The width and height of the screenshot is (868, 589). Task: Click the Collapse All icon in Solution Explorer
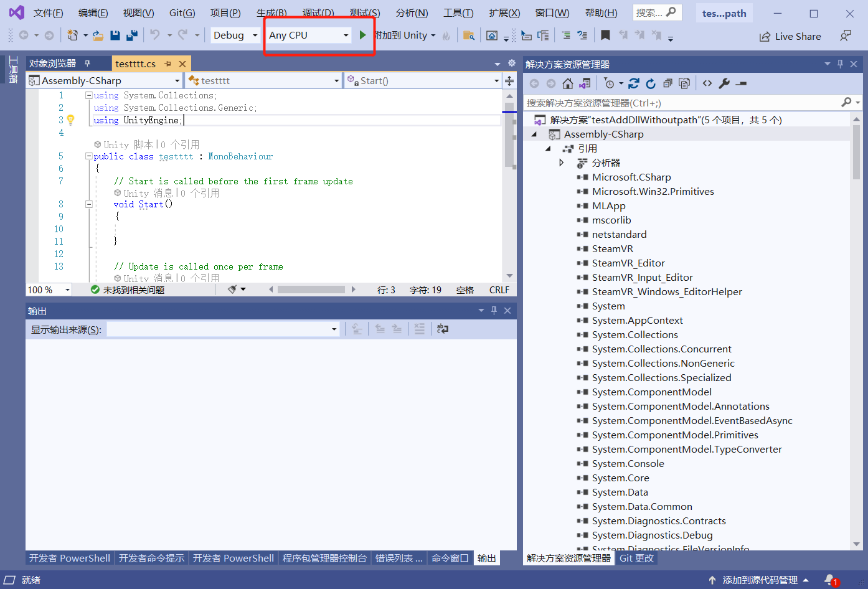668,83
